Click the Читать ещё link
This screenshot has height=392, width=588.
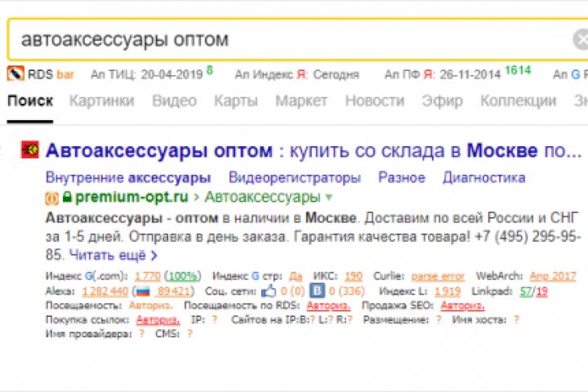[114, 256]
